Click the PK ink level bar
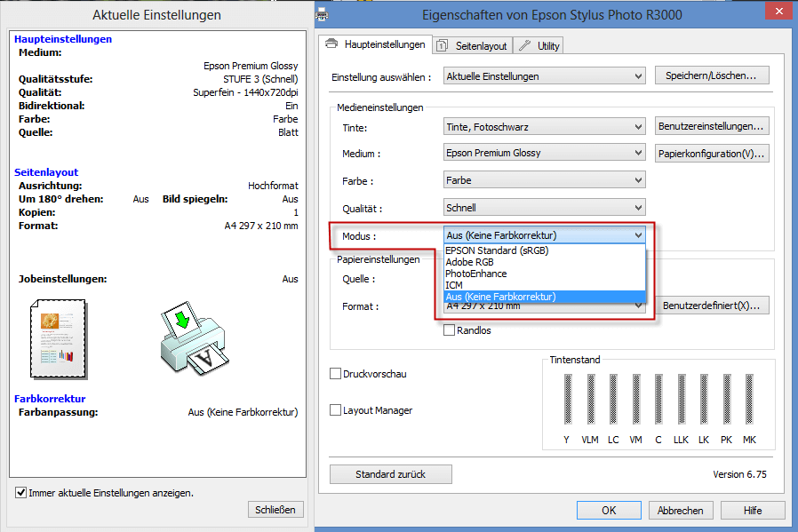798x532 pixels. click(x=727, y=400)
